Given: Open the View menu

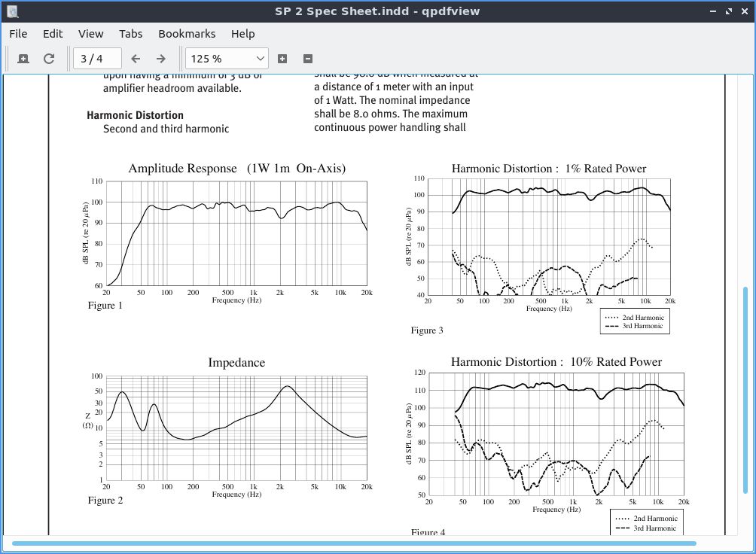Looking at the screenshot, I should (90, 34).
